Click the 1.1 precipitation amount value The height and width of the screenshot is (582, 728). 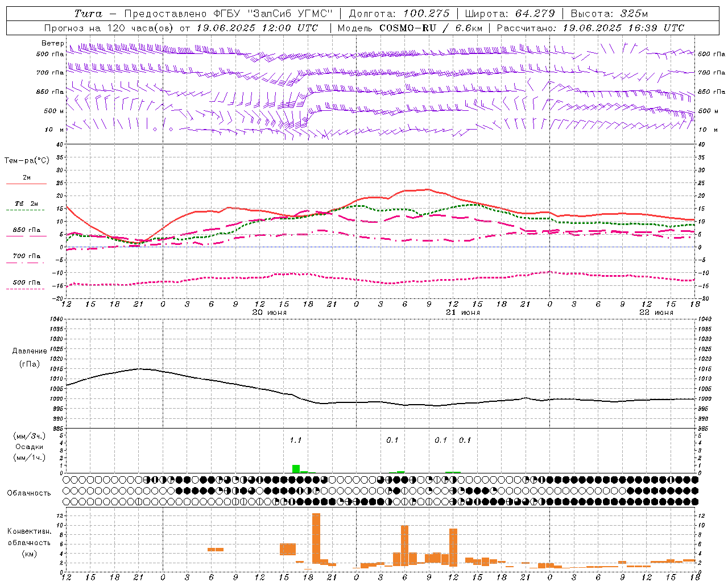pos(296,440)
